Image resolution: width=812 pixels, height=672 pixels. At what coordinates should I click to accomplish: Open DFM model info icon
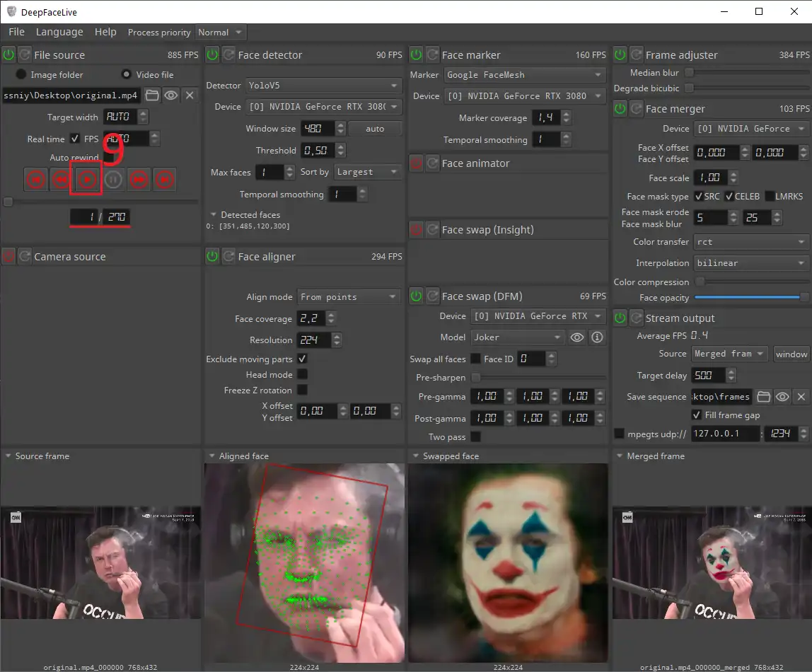pos(597,337)
